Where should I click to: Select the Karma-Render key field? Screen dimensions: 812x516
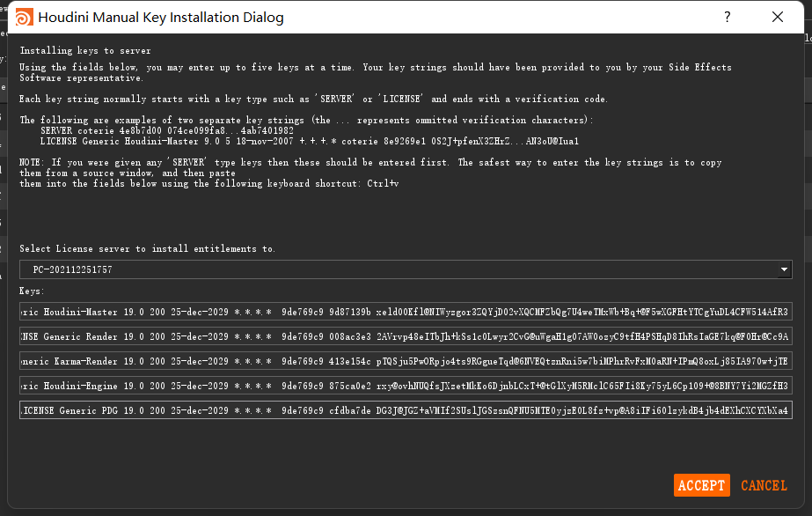pyautogui.click(x=405, y=361)
